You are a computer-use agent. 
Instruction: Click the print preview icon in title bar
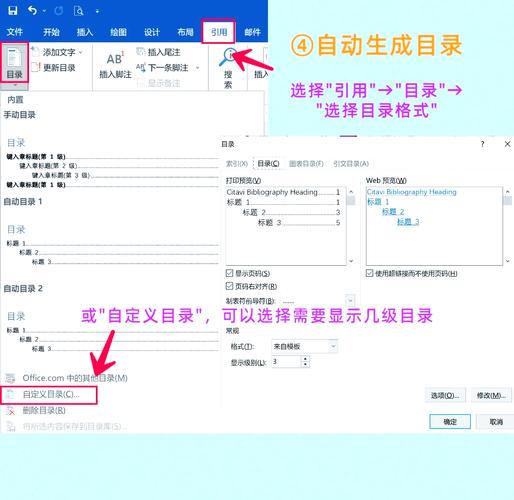click(78, 11)
